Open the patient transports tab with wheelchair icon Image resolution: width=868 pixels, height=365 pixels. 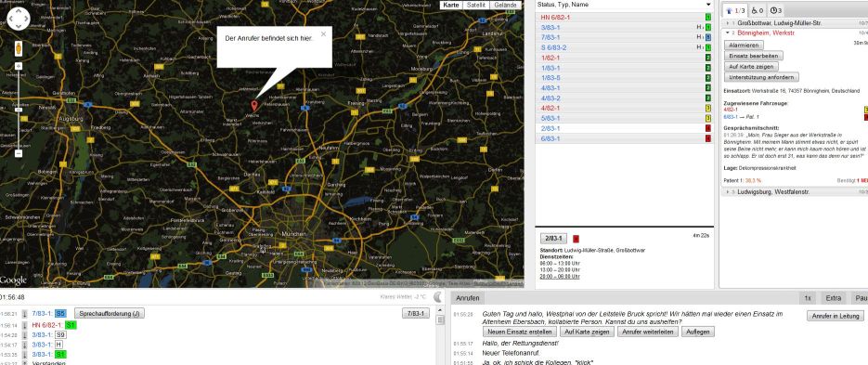coord(758,10)
